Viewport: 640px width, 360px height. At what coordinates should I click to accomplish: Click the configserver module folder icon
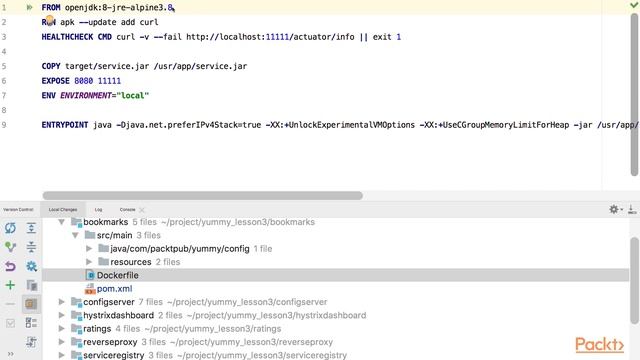[76, 302]
